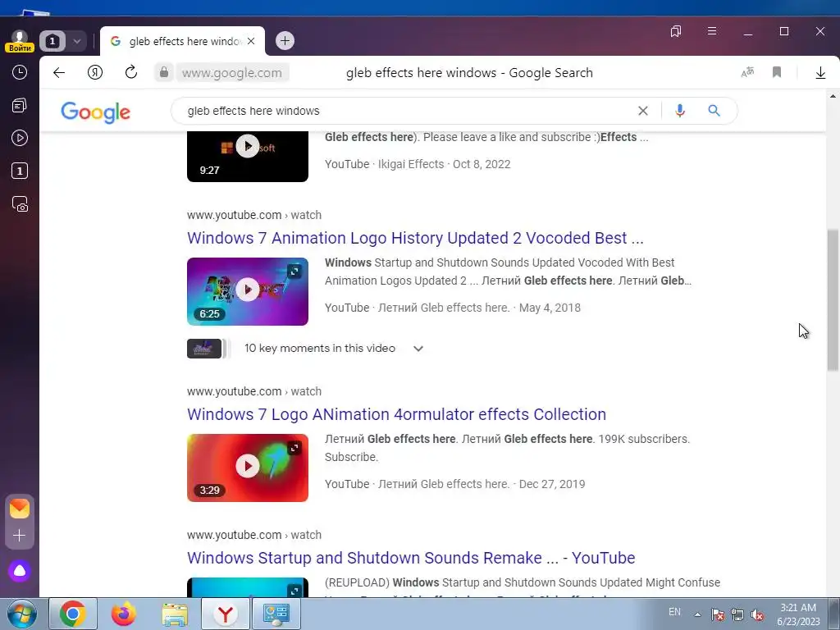Open video player icon in sidebar
Screen dimensions: 840x630
click(x=20, y=138)
